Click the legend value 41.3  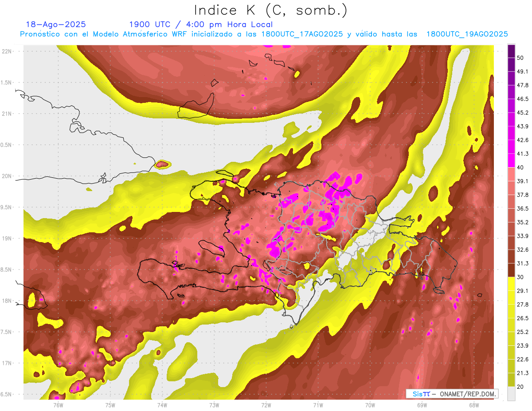click(x=522, y=154)
